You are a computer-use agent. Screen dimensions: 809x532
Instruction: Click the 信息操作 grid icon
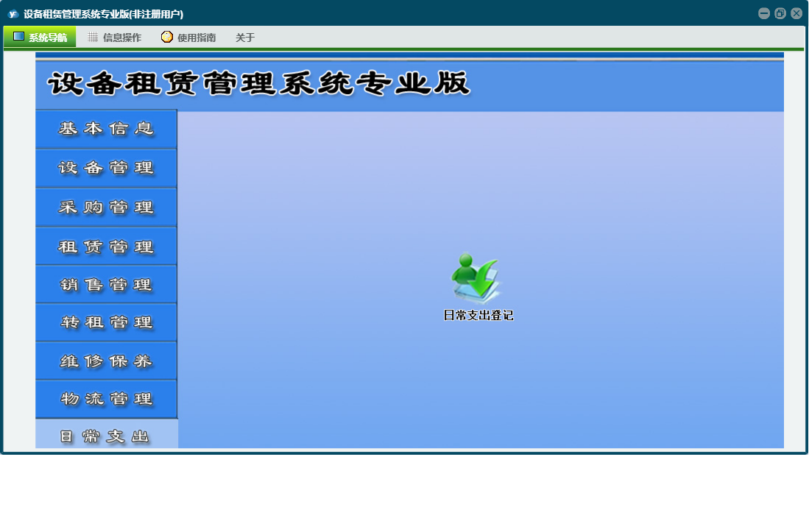tap(93, 37)
